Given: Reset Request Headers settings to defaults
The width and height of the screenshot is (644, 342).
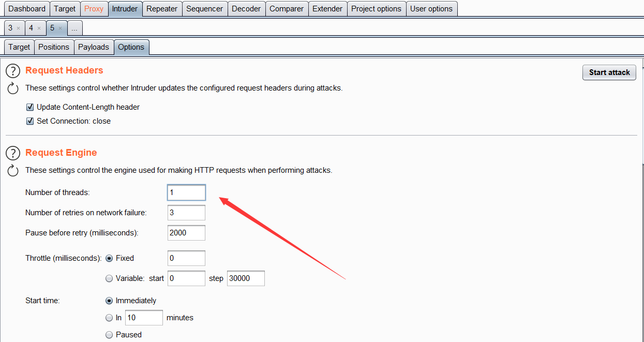Looking at the screenshot, I should (x=13, y=88).
